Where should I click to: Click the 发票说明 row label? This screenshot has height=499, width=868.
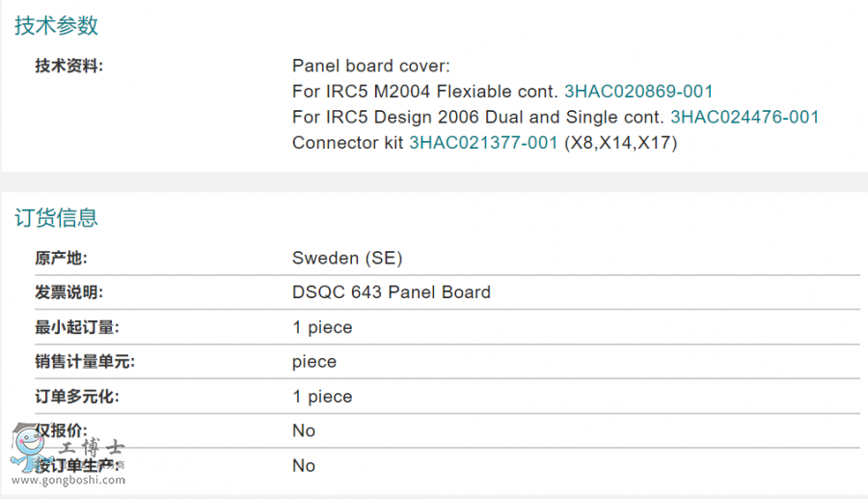point(69,292)
